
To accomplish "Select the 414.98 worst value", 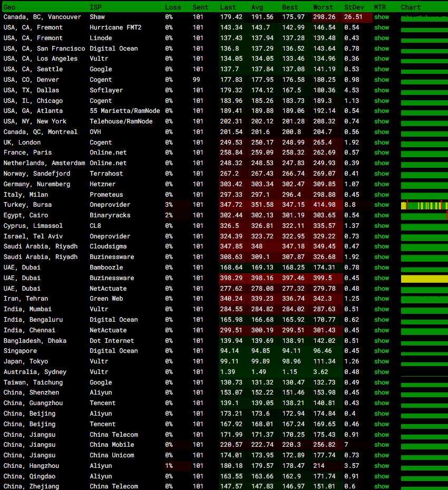I will (x=324, y=205).
